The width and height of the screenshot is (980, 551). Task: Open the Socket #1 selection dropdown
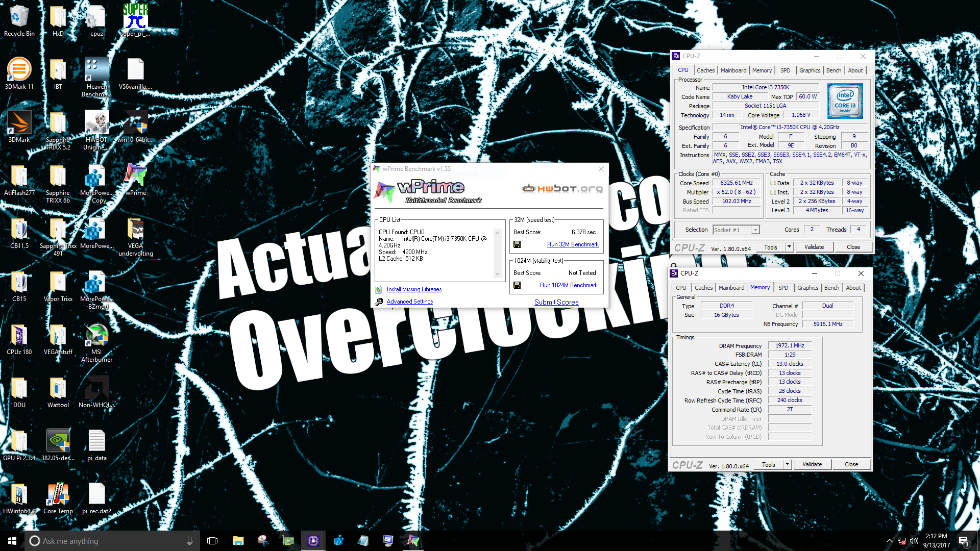click(x=736, y=230)
